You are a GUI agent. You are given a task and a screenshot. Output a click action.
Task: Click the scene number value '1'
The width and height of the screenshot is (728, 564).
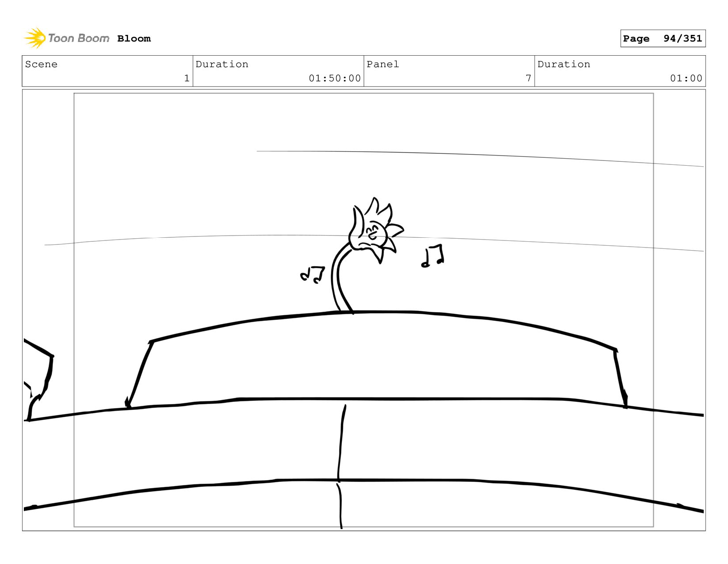click(187, 78)
